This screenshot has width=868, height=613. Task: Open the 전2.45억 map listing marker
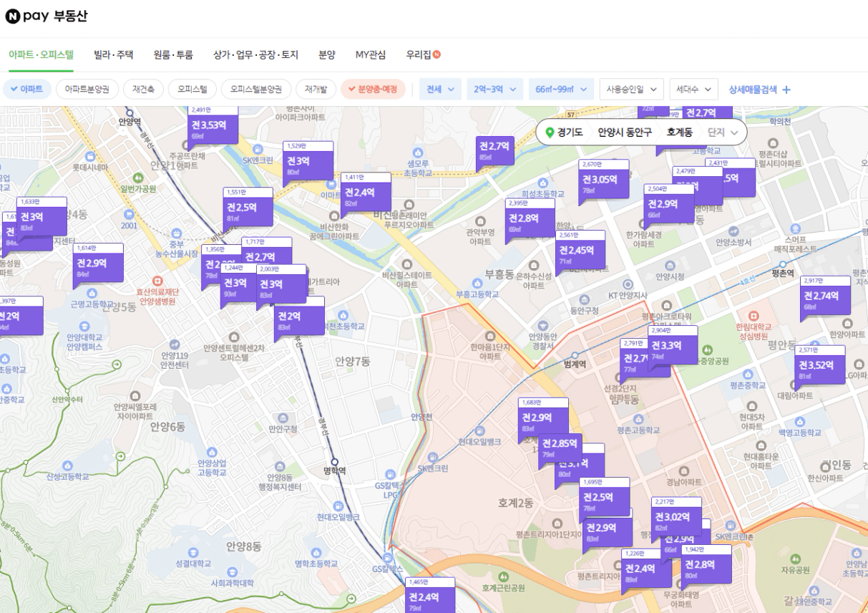pos(580,252)
